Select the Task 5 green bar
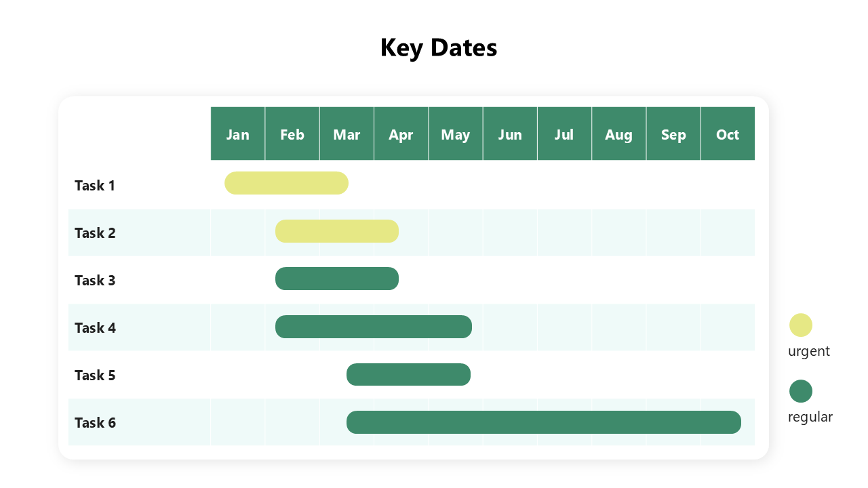This screenshot has height=488, width=868. [408, 375]
